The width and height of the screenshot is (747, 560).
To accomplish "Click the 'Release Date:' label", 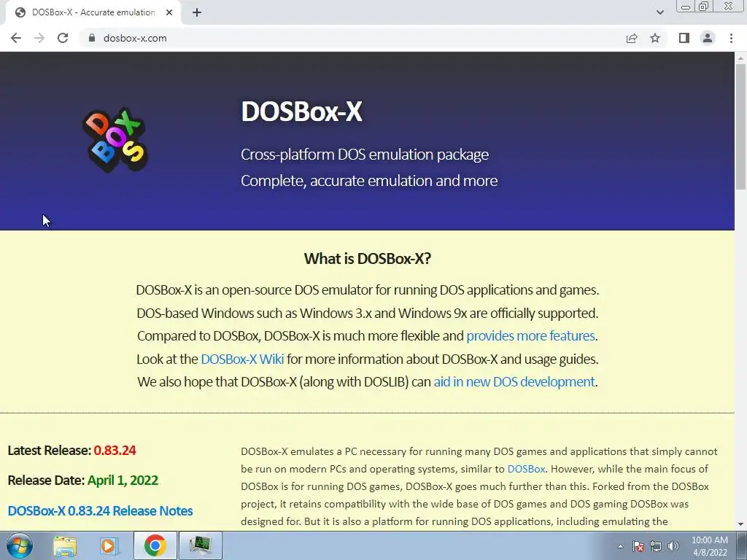I will pyautogui.click(x=46, y=480).
